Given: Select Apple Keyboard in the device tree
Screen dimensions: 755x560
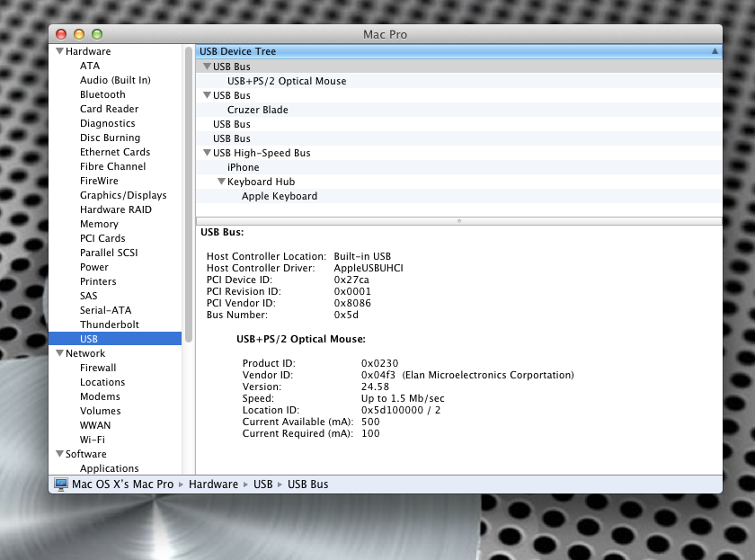Looking at the screenshot, I should click(x=280, y=196).
